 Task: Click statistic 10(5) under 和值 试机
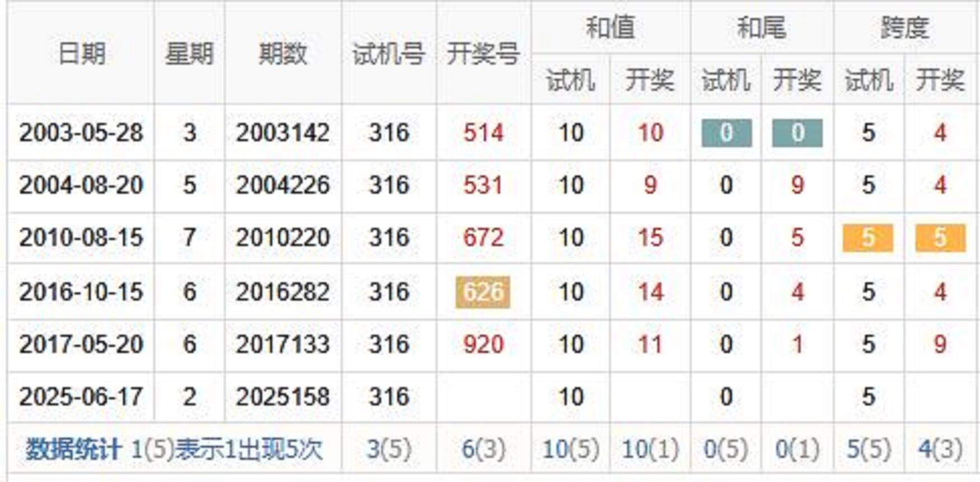pyautogui.click(x=571, y=450)
